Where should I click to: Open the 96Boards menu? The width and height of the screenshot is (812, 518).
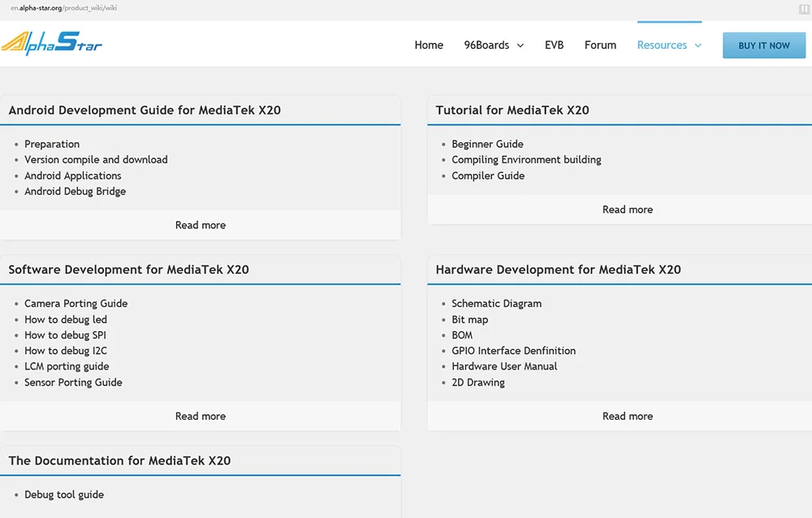(486, 45)
